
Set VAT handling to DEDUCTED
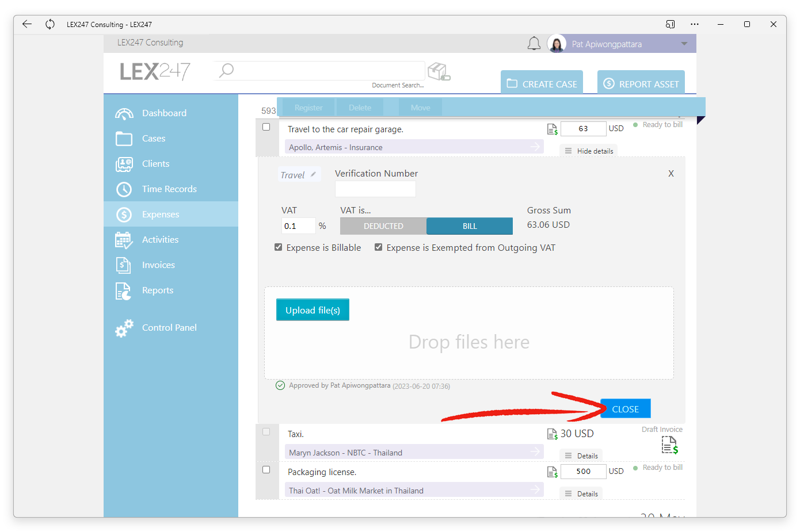(x=383, y=226)
